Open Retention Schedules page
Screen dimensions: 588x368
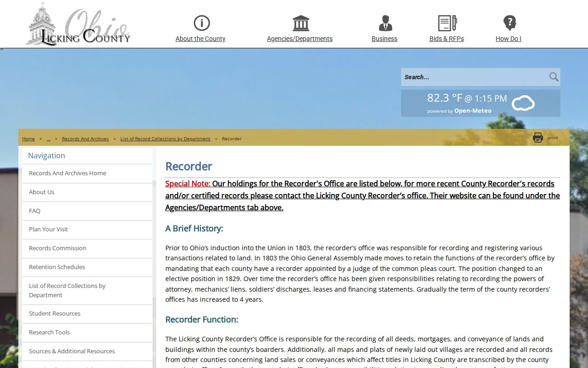point(87,267)
